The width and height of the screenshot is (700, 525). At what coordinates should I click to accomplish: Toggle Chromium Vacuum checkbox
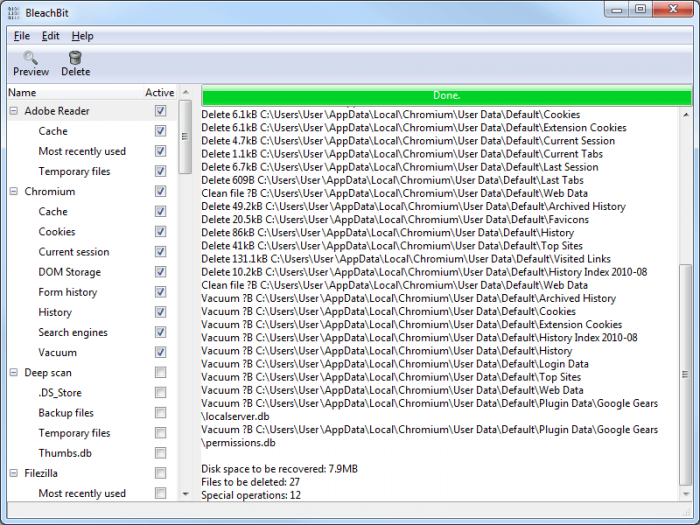pos(160,352)
